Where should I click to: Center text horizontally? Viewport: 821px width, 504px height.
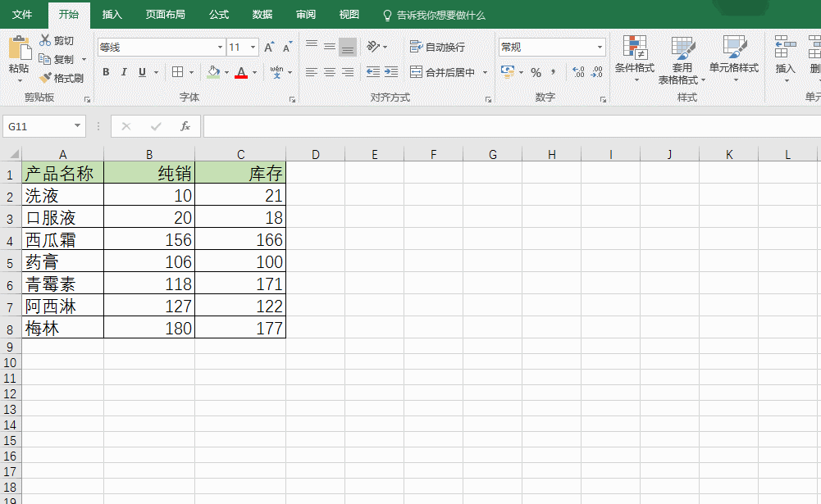point(330,72)
